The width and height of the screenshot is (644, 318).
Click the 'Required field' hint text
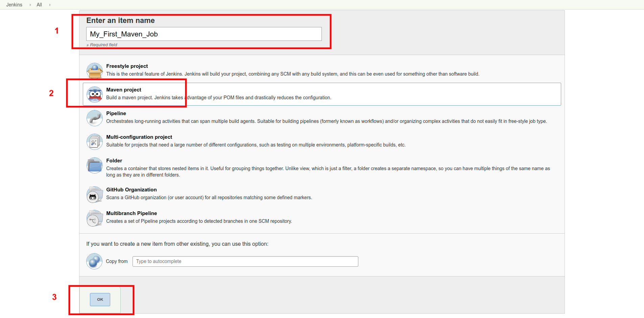pyautogui.click(x=102, y=45)
